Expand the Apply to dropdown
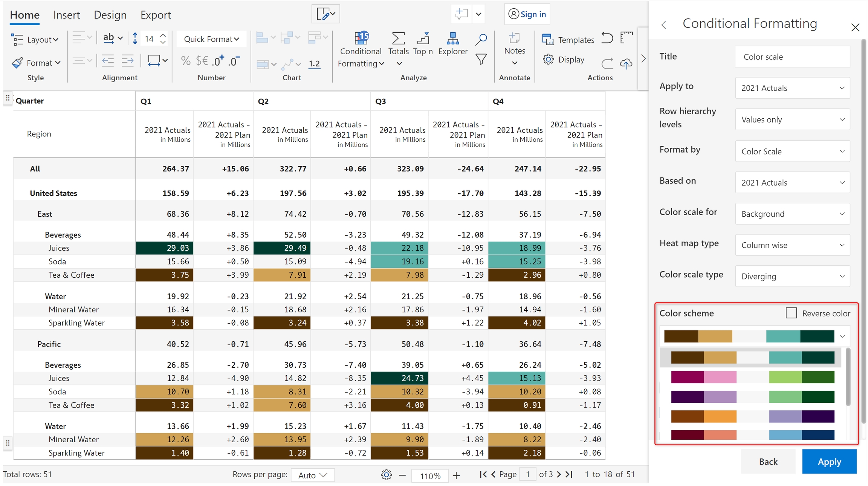Screen dimensions: 868x486 pyautogui.click(x=792, y=88)
